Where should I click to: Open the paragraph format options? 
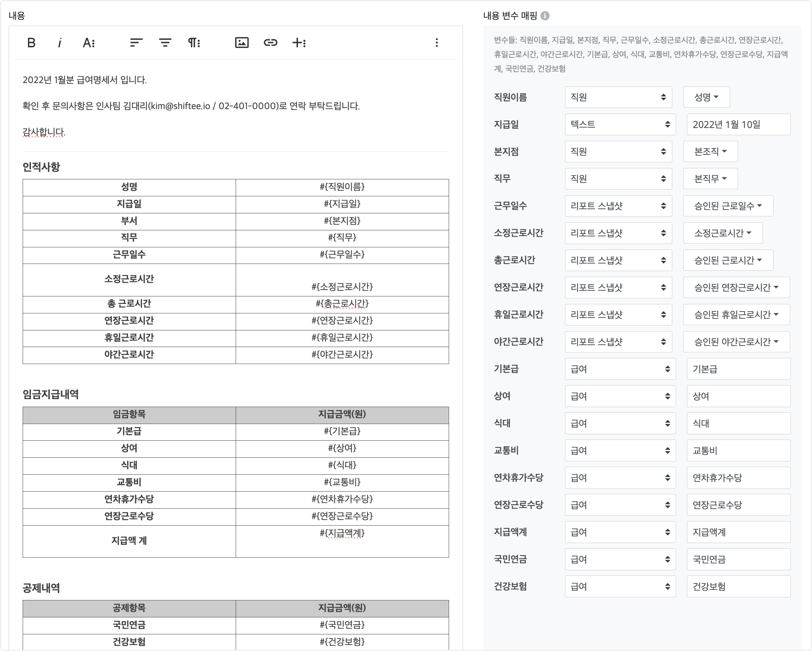click(194, 43)
